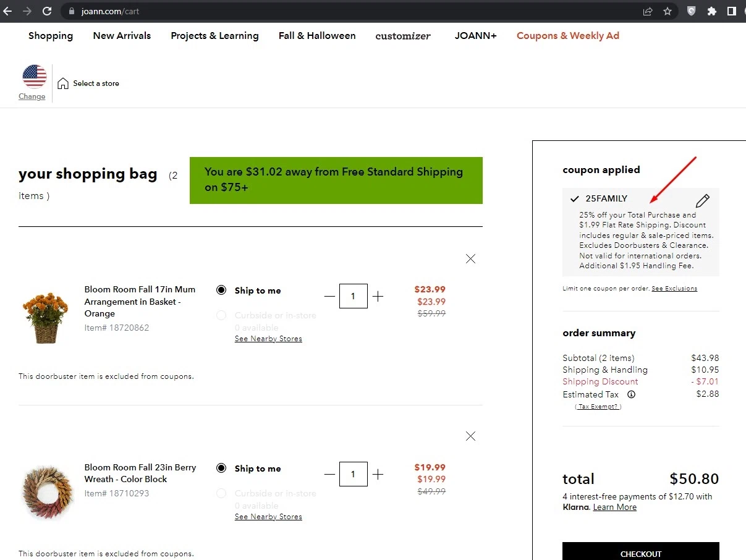The width and height of the screenshot is (746, 560).
Task: Click the Change country link
Action: click(x=32, y=96)
